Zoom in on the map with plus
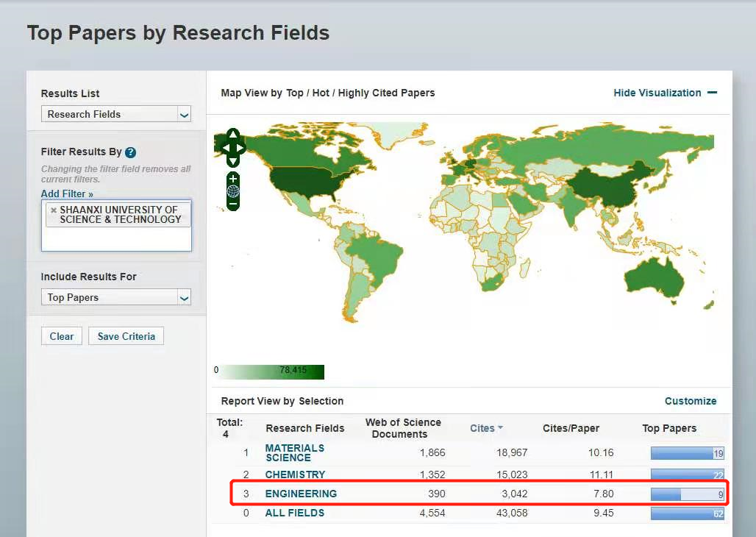Image resolution: width=756 pixels, height=537 pixels. pyautogui.click(x=233, y=179)
